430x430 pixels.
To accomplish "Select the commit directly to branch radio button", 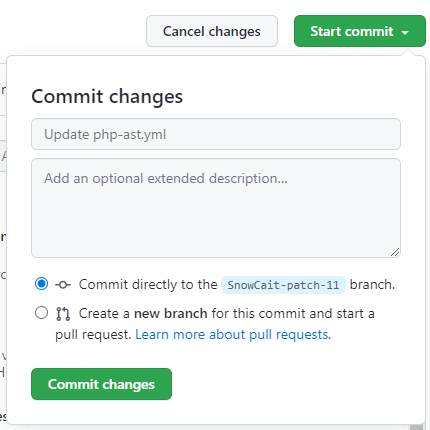I will point(41,284).
